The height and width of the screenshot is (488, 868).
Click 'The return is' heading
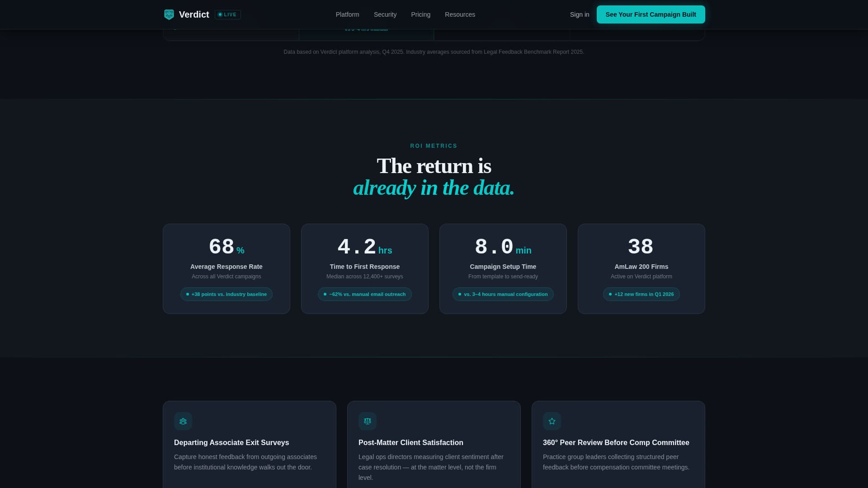pos(434,166)
